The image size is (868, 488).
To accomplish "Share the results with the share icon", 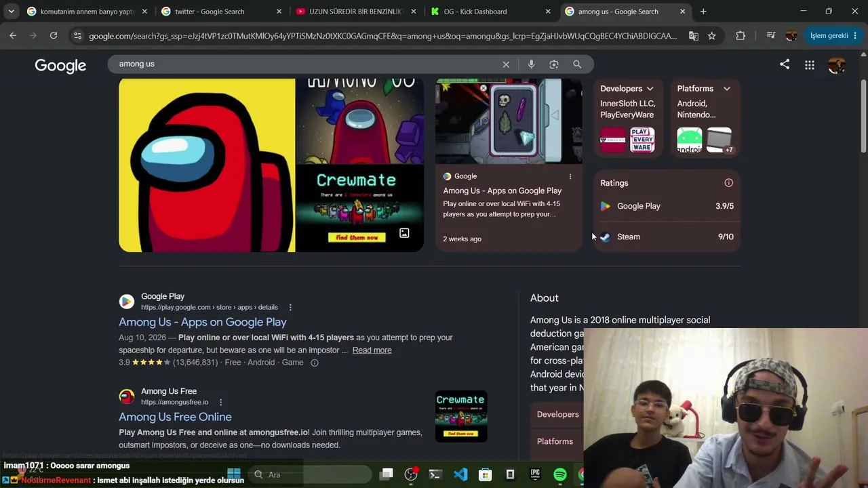I will (x=785, y=64).
